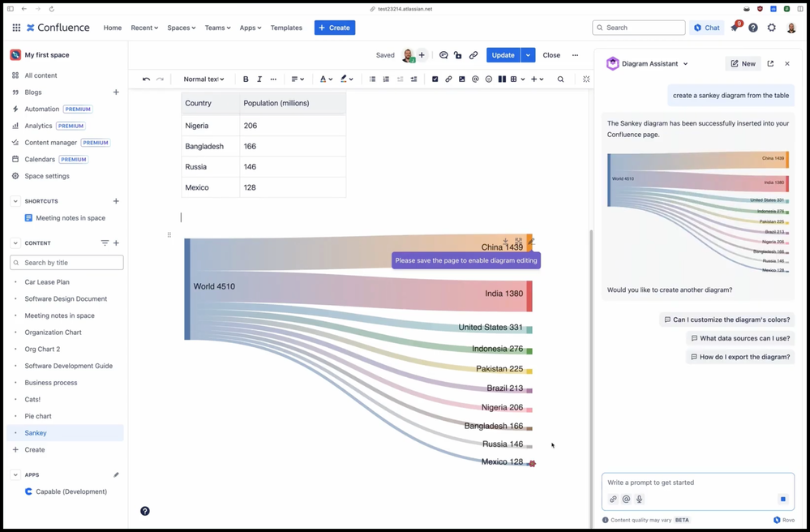
Task: Open the highlight color dropdown
Action: point(347,79)
